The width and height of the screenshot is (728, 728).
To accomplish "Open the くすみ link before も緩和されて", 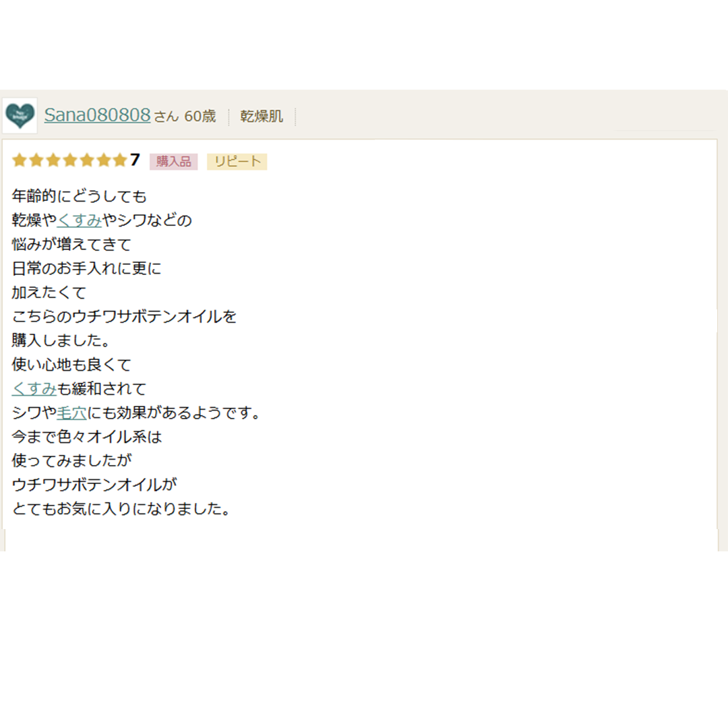I will [34, 389].
